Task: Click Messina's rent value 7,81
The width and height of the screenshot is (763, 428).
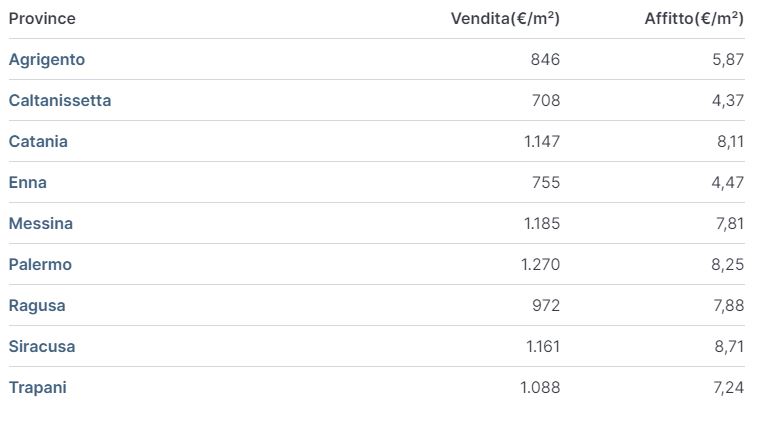Action: (x=729, y=224)
